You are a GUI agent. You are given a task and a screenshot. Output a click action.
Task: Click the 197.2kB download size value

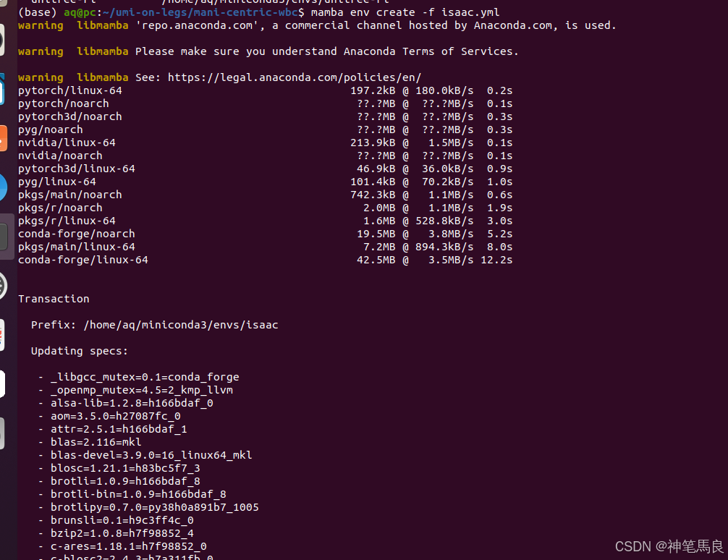tap(373, 90)
